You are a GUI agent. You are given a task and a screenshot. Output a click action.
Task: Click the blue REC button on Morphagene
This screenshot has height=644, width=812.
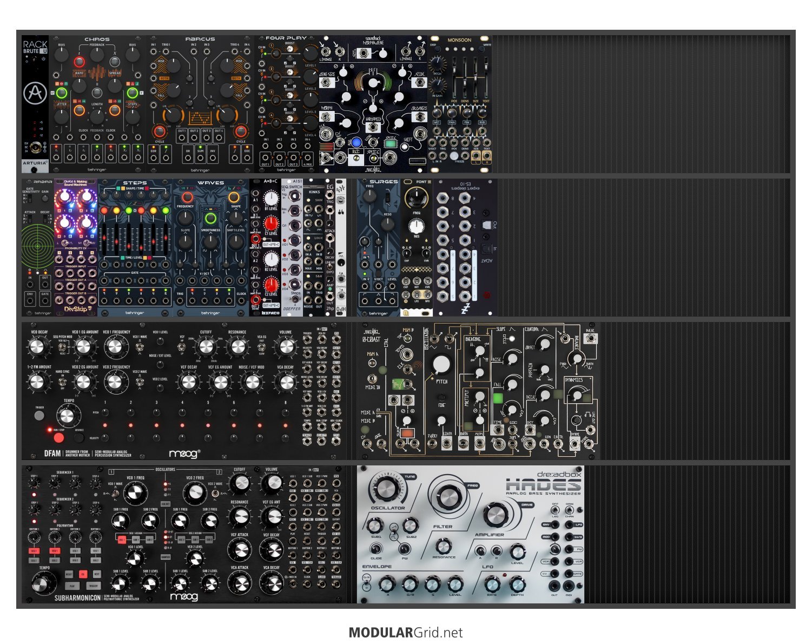pos(356,143)
